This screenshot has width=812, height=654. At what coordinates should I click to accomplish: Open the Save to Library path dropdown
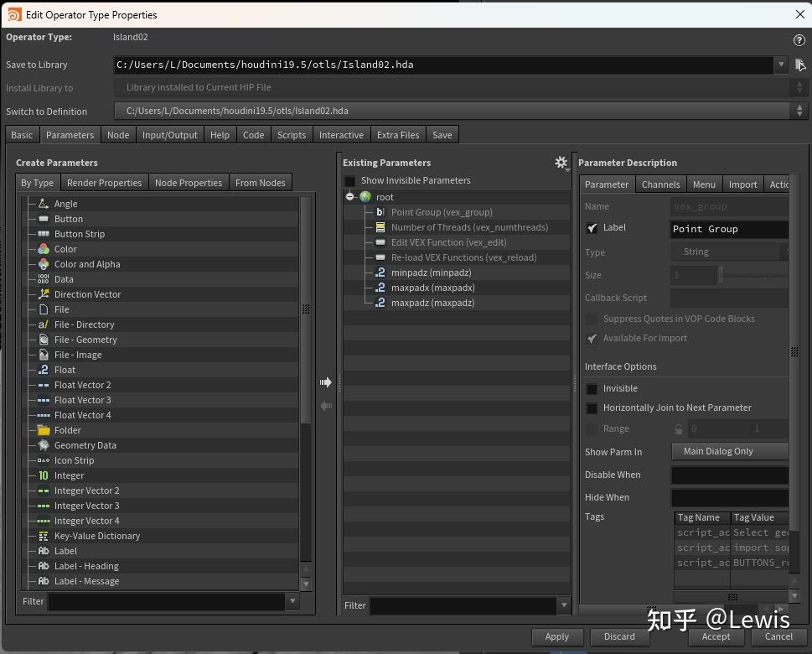(x=779, y=65)
